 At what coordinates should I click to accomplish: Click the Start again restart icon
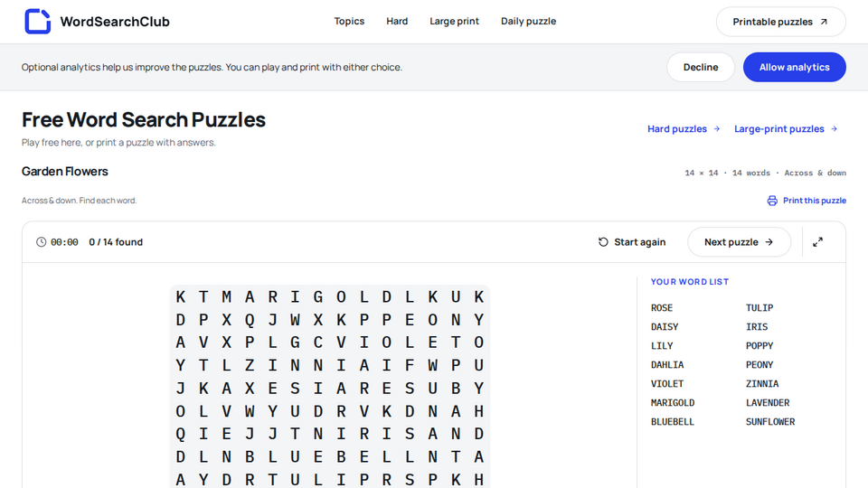tap(603, 242)
